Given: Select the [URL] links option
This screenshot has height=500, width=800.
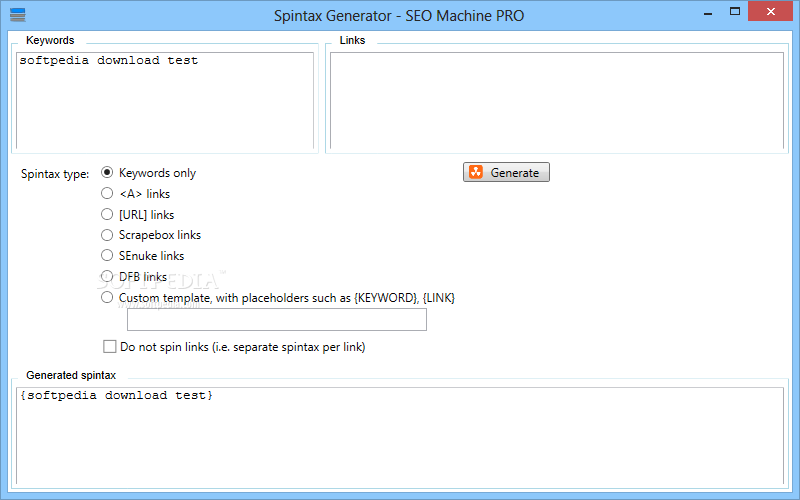Looking at the screenshot, I should [107, 214].
